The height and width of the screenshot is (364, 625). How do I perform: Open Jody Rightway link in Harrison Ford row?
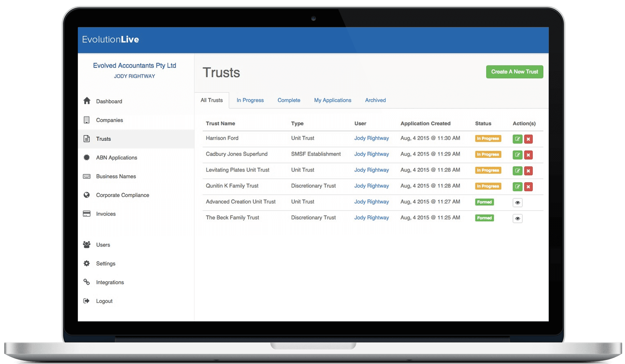(x=371, y=138)
